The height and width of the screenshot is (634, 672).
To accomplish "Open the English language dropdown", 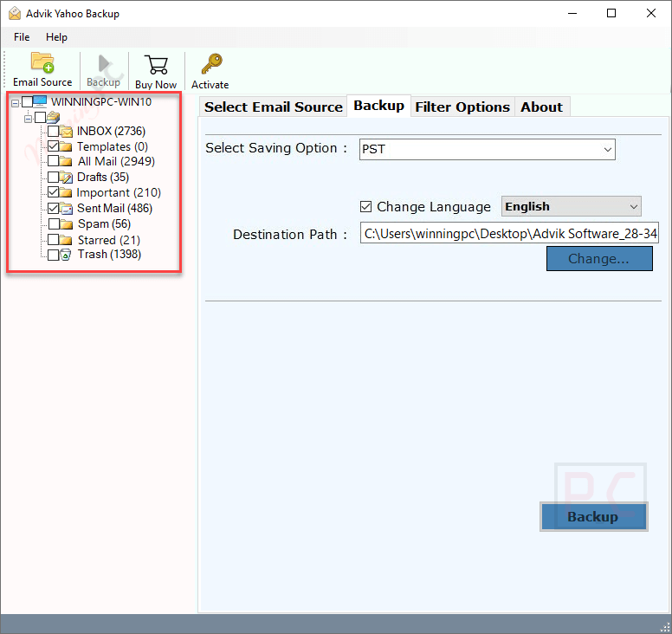I will [x=572, y=207].
